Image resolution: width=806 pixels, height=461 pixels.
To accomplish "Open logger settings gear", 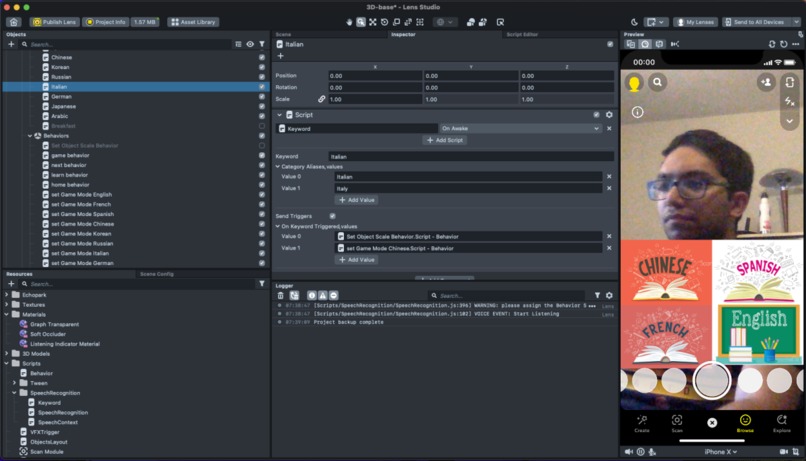I will (609, 296).
